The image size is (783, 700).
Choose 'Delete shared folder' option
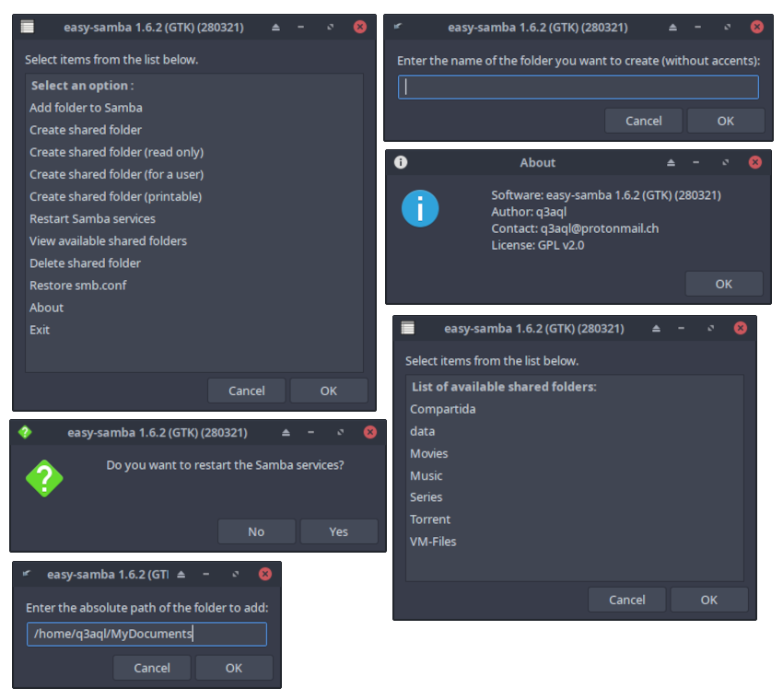pos(194,263)
